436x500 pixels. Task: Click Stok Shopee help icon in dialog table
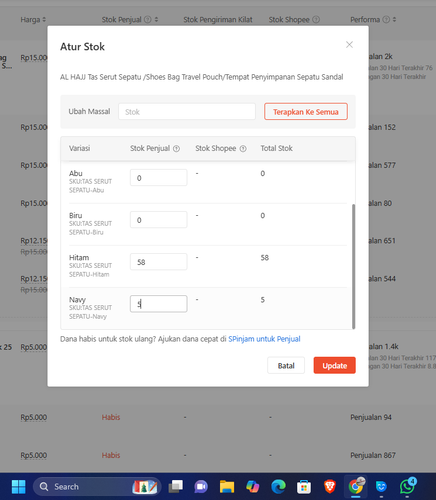click(x=243, y=149)
